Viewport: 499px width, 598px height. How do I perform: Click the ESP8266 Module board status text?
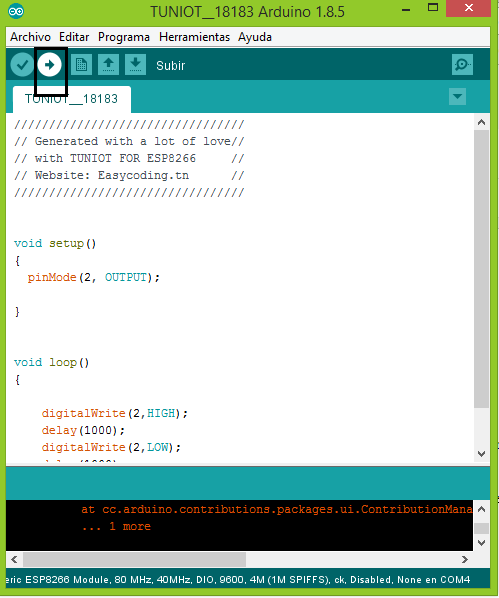click(x=238, y=580)
